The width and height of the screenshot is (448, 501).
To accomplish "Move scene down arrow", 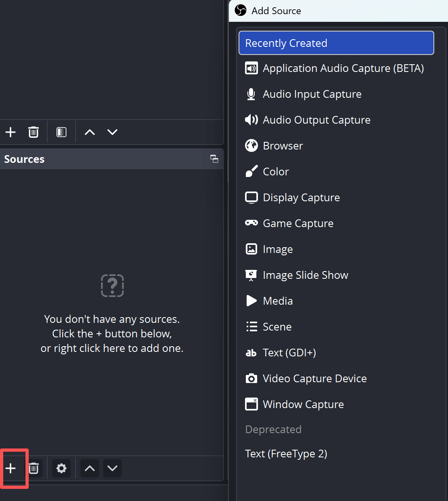I will (112, 132).
